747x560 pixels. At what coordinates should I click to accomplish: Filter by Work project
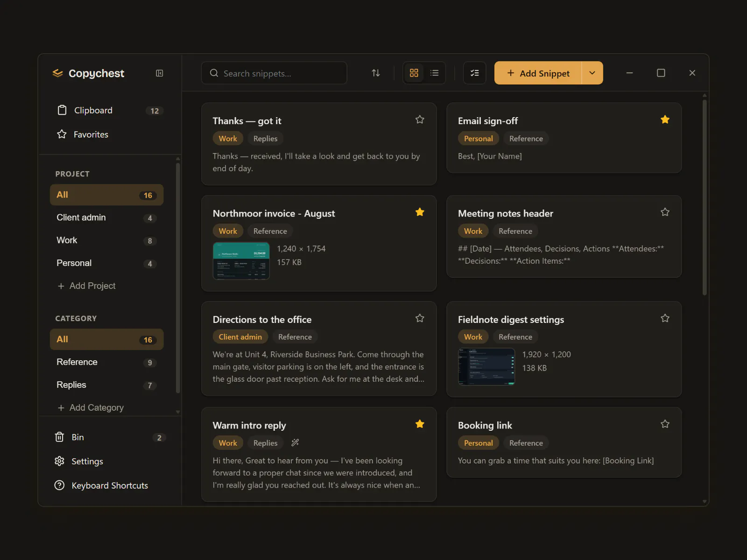point(107,240)
